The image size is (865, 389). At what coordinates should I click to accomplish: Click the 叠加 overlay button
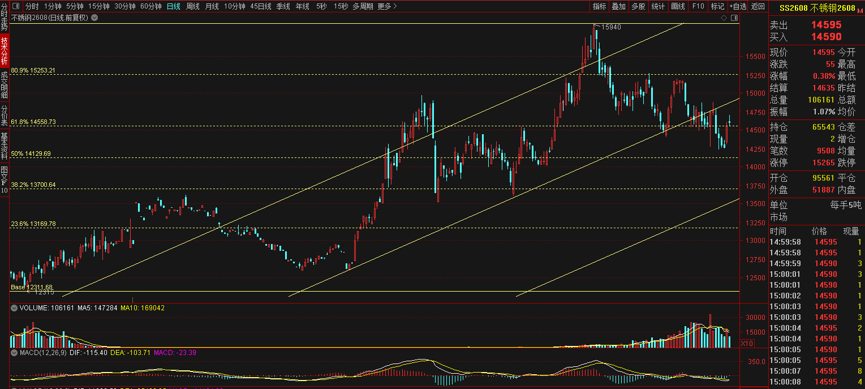(x=618, y=7)
